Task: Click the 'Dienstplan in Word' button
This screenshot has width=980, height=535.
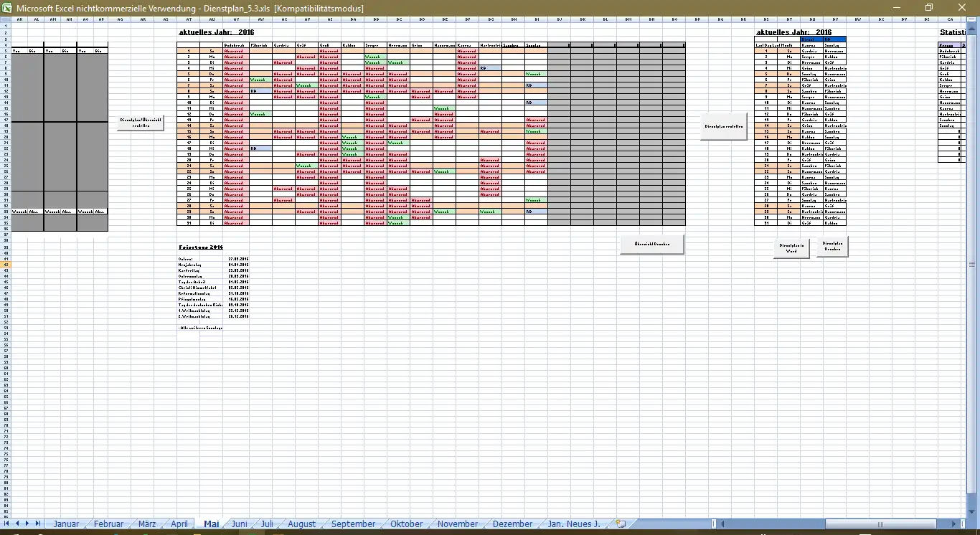Action: point(791,248)
